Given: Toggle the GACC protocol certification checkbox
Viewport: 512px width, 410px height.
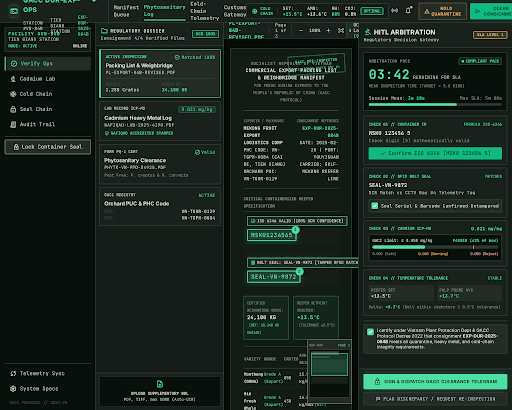Looking at the screenshot, I should point(370,332).
